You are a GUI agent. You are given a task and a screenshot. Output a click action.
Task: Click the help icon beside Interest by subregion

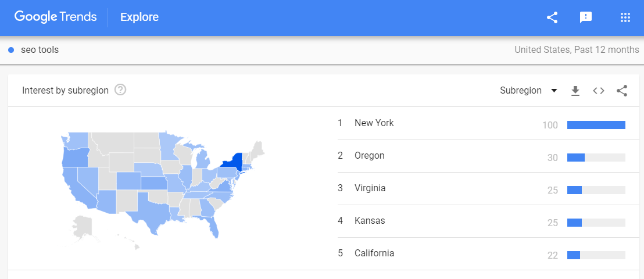tap(120, 90)
